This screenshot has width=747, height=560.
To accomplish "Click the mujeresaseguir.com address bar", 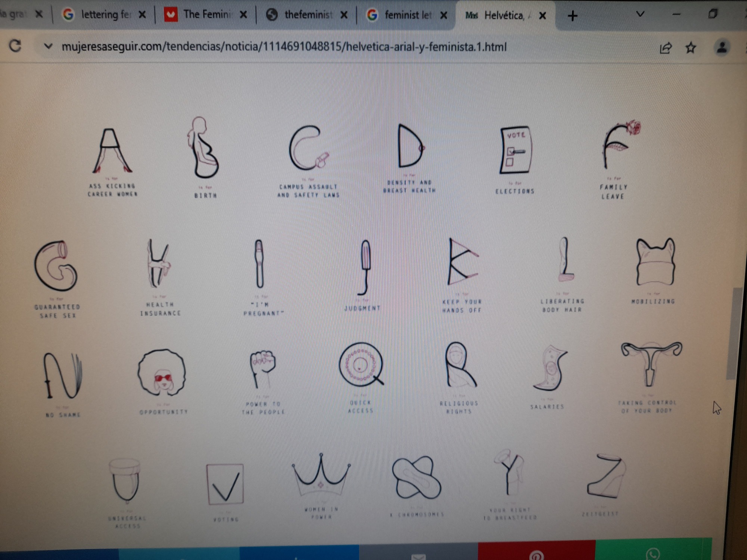I will click(x=284, y=47).
